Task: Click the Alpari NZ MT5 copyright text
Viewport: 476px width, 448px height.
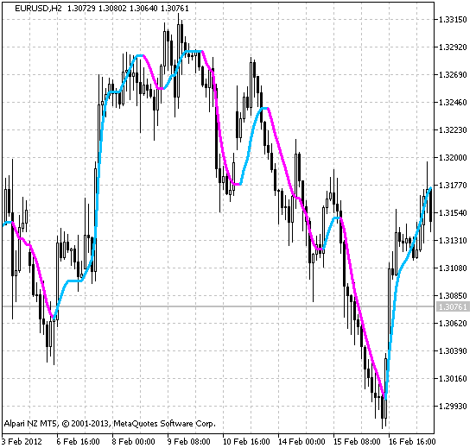Action: tap(110, 424)
